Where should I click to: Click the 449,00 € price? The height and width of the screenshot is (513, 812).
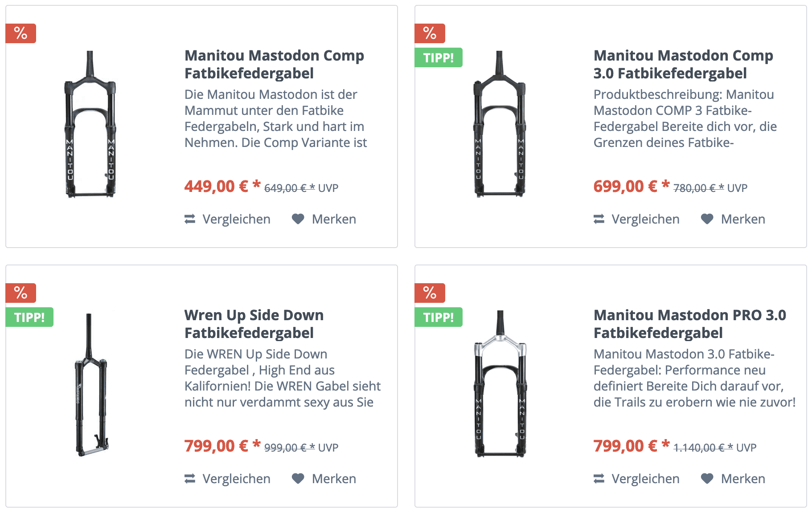point(216,186)
